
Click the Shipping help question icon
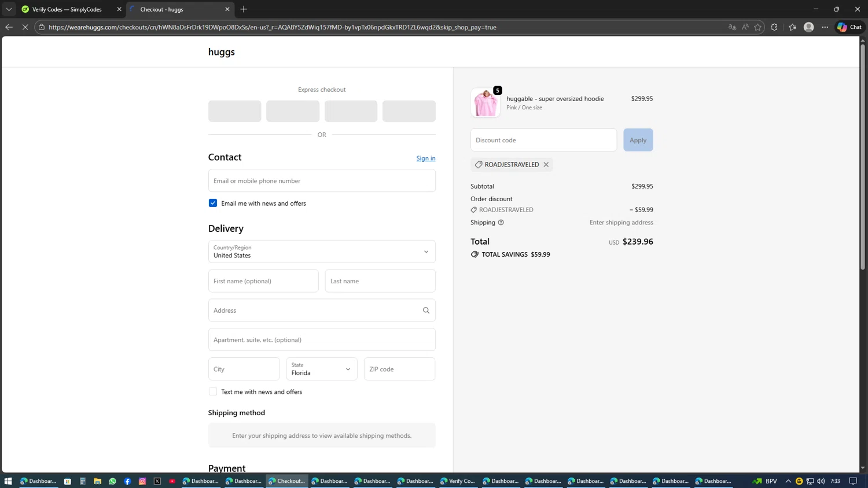(501, 223)
